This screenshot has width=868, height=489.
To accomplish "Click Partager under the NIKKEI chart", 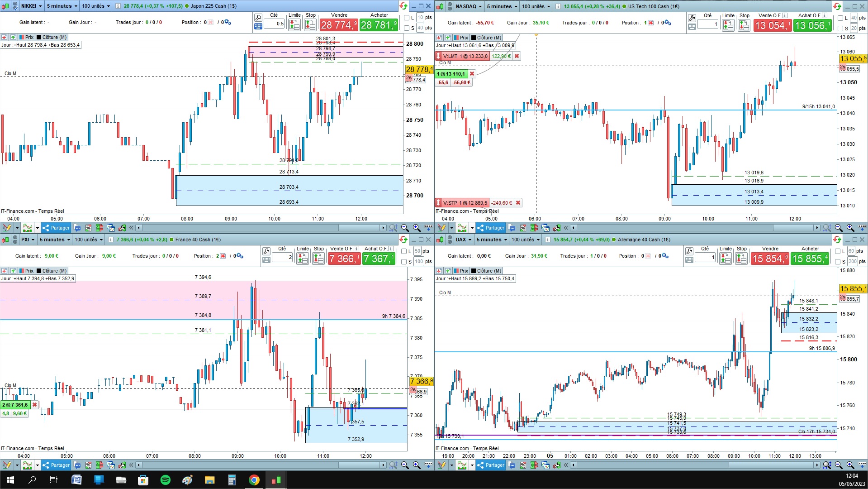I will point(56,228).
